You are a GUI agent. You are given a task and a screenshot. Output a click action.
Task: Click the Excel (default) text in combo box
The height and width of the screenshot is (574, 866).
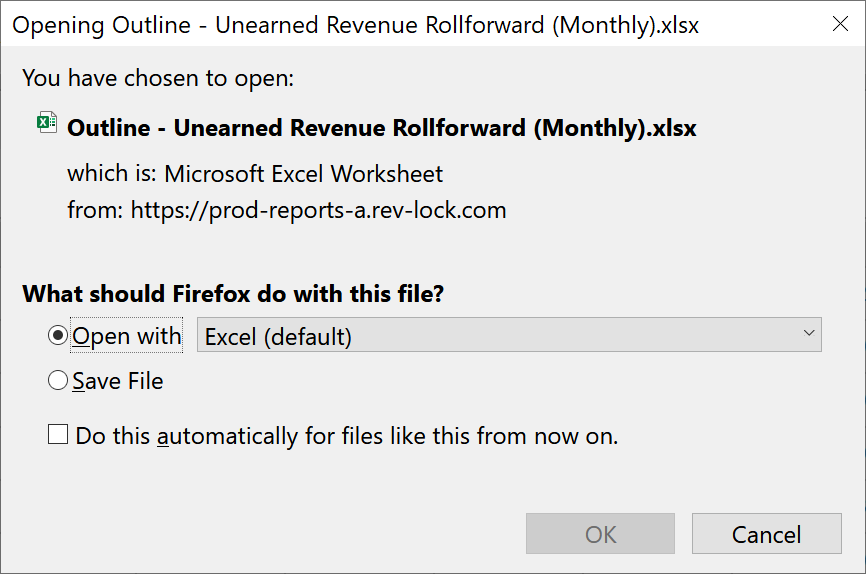pyautogui.click(x=278, y=337)
